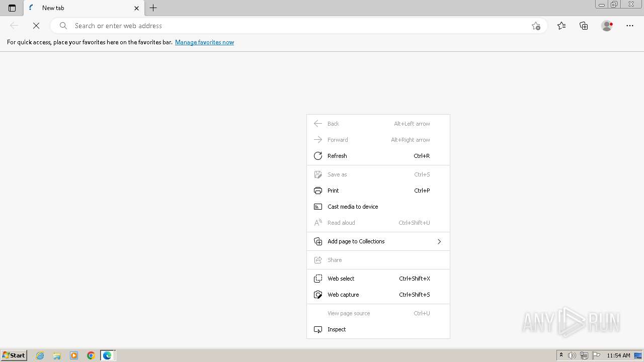Click the Cast media screen icon

(x=318, y=207)
